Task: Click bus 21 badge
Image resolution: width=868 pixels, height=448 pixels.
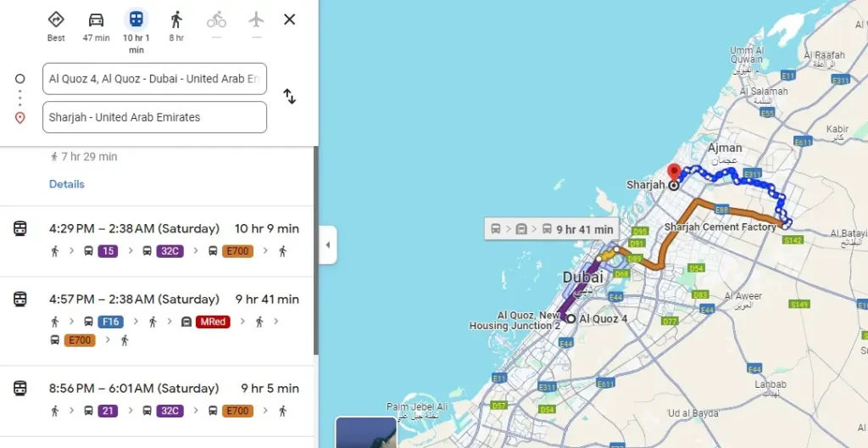Action: tap(108, 411)
